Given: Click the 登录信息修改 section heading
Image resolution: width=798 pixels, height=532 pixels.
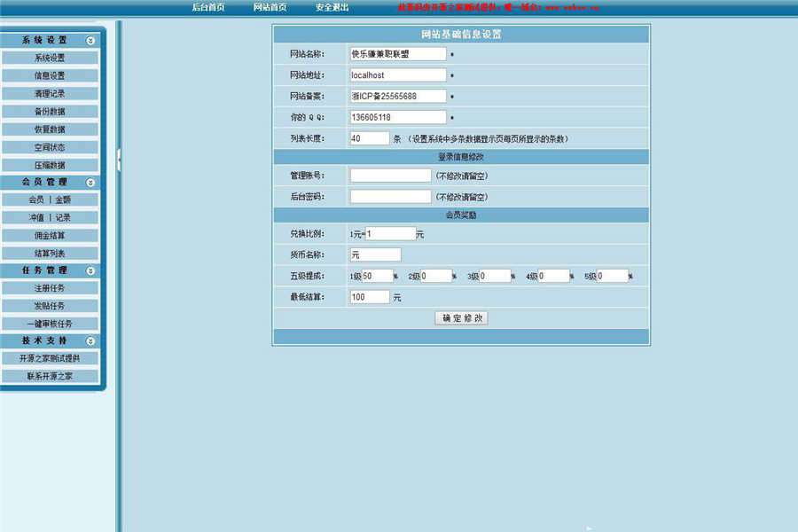Looking at the screenshot, I should pyautogui.click(x=461, y=157).
